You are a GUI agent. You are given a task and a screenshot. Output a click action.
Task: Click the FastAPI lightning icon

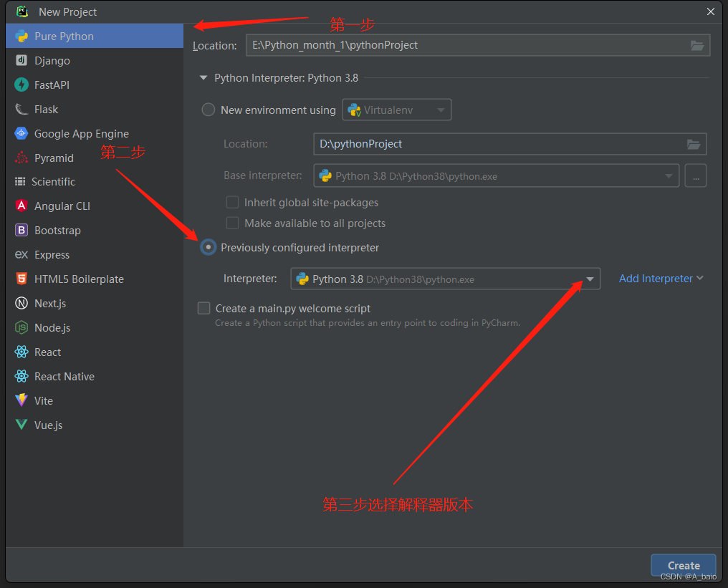point(21,85)
